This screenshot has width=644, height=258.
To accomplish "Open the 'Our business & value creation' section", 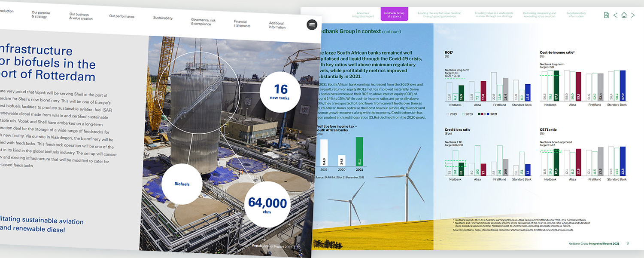I will tap(81, 16).
